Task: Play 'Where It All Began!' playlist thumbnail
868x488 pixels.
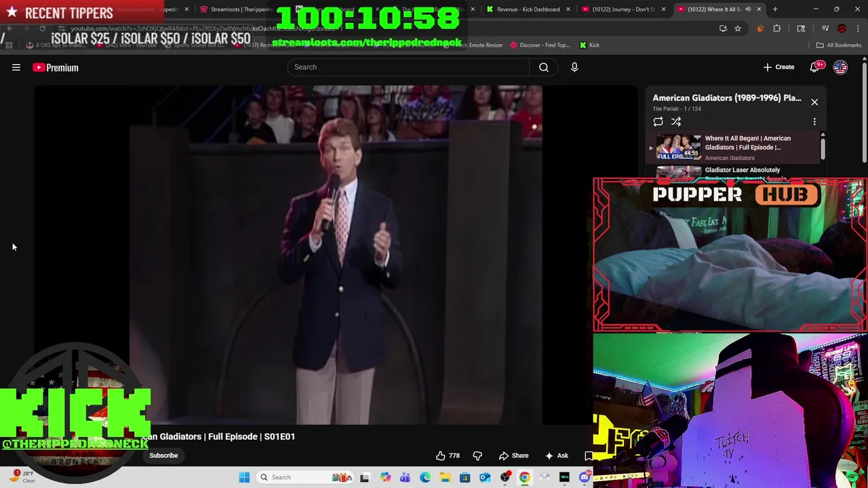Action: [x=678, y=147]
